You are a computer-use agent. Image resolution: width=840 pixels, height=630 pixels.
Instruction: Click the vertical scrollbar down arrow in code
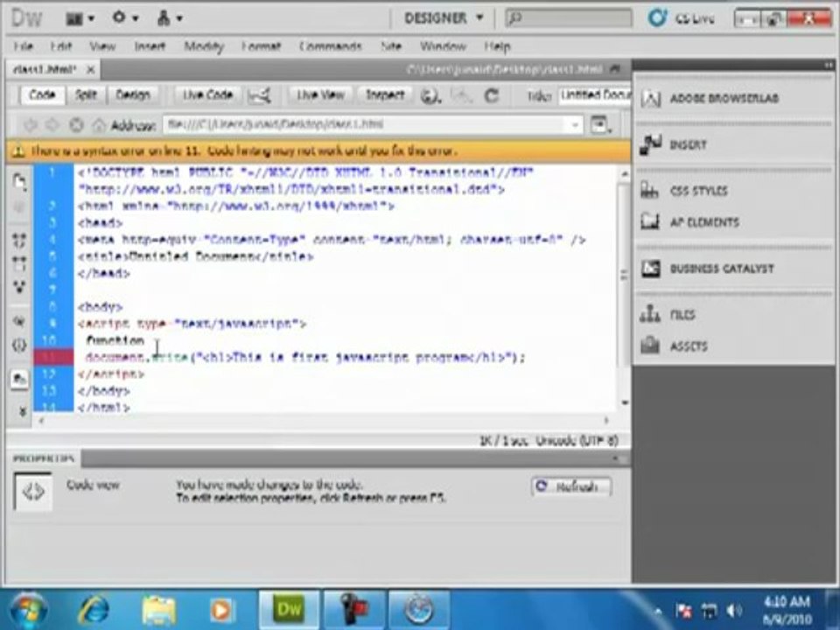tap(624, 402)
